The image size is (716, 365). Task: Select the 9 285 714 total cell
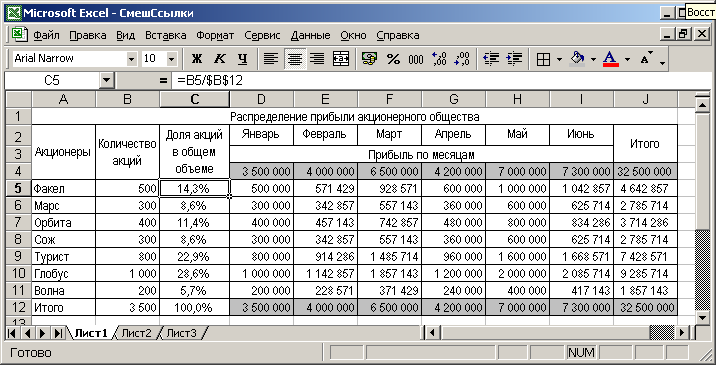pos(645,274)
